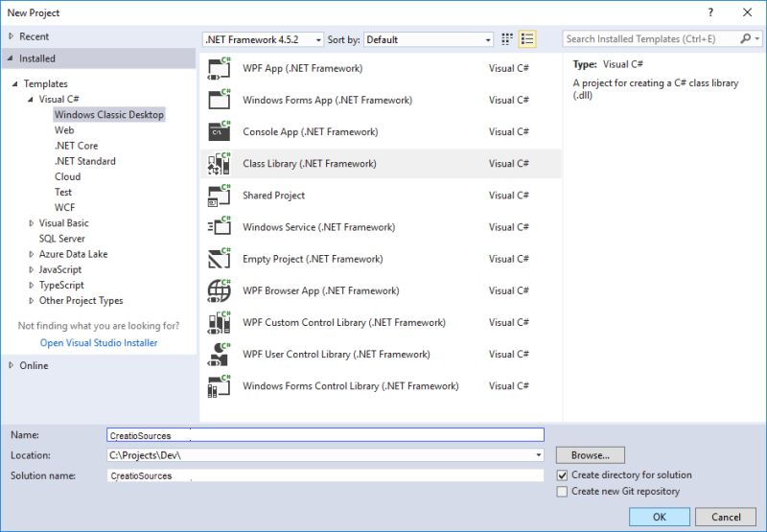Select Shared Project template name

tap(273, 196)
